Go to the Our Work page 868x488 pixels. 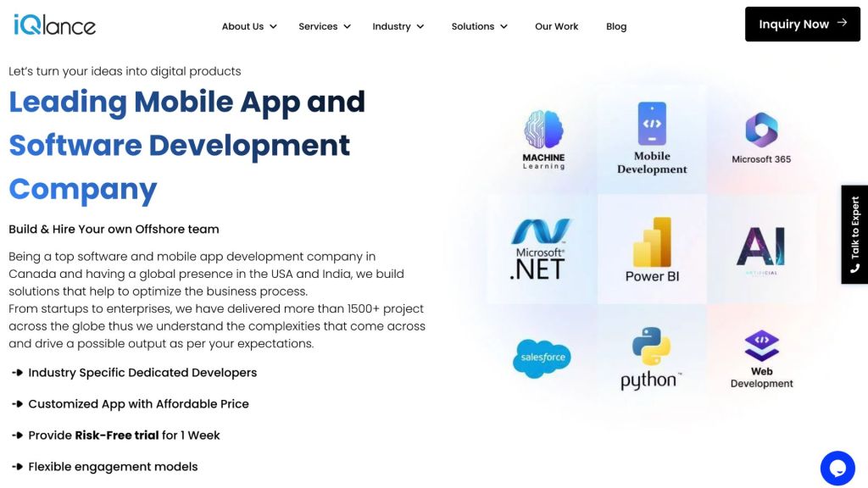click(x=556, y=26)
